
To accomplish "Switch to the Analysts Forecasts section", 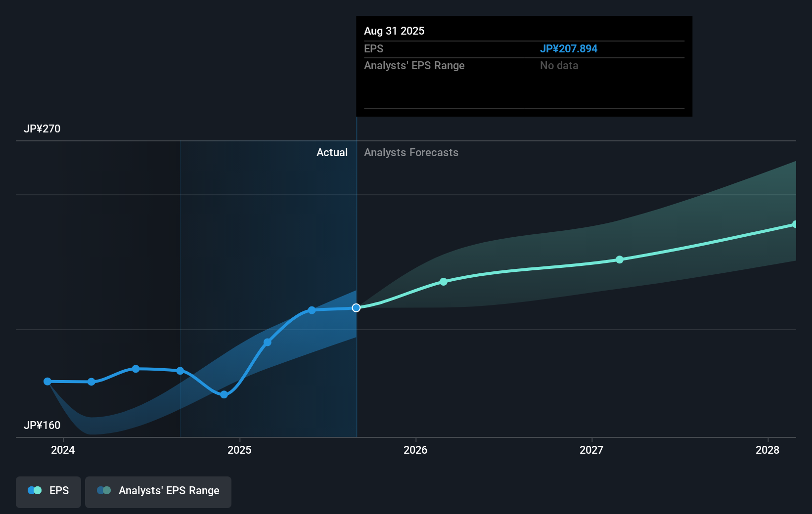I will pos(410,152).
